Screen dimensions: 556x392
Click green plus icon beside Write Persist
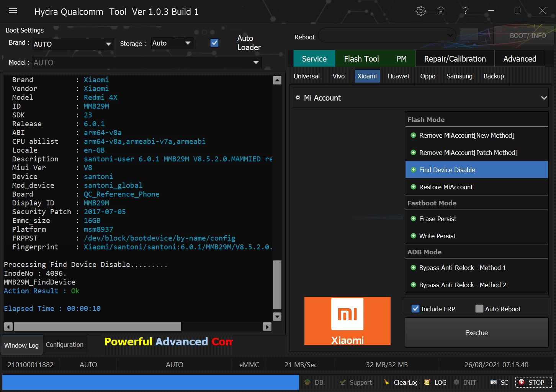point(413,236)
